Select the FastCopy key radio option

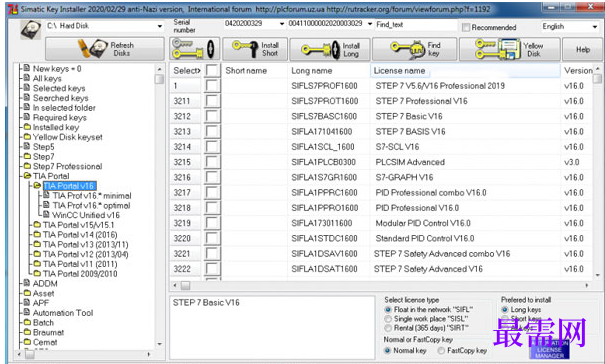pyautogui.click(x=441, y=350)
